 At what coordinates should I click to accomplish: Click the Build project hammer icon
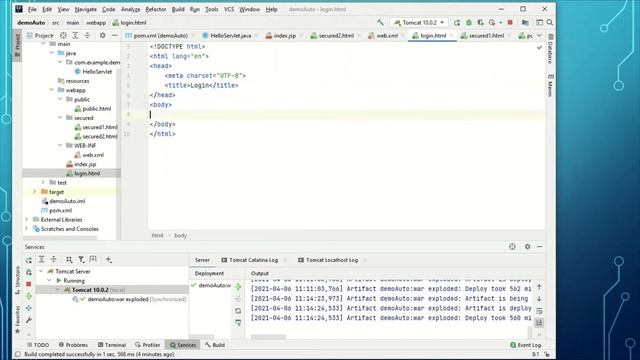(x=380, y=22)
